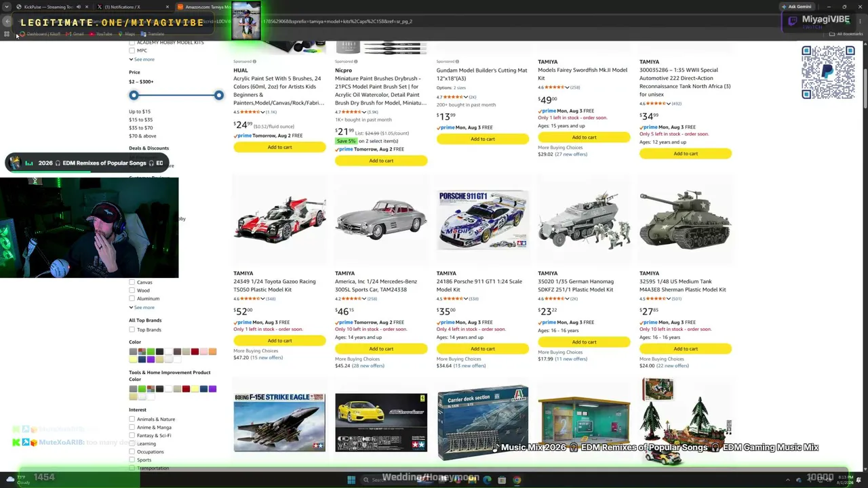Check the Aluminum material filter

pos(132,299)
